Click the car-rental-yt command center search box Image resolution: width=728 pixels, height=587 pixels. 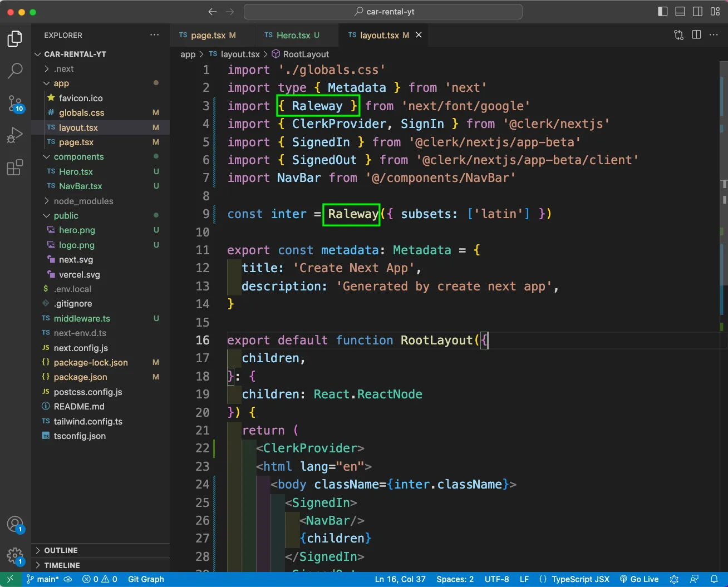click(x=383, y=12)
